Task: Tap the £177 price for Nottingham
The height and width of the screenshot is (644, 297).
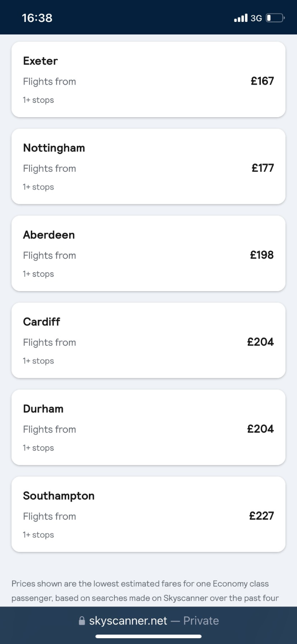Action: pyautogui.click(x=263, y=168)
